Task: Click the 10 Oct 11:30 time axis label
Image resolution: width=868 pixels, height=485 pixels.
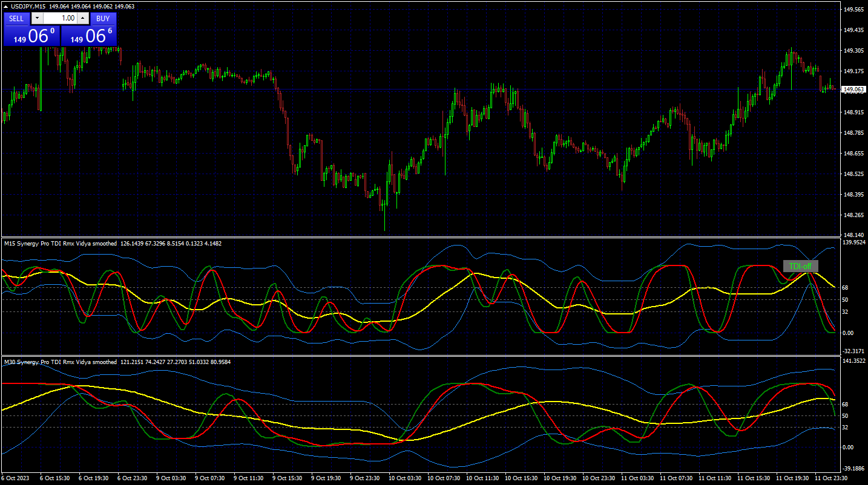Action: pos(482,478)
